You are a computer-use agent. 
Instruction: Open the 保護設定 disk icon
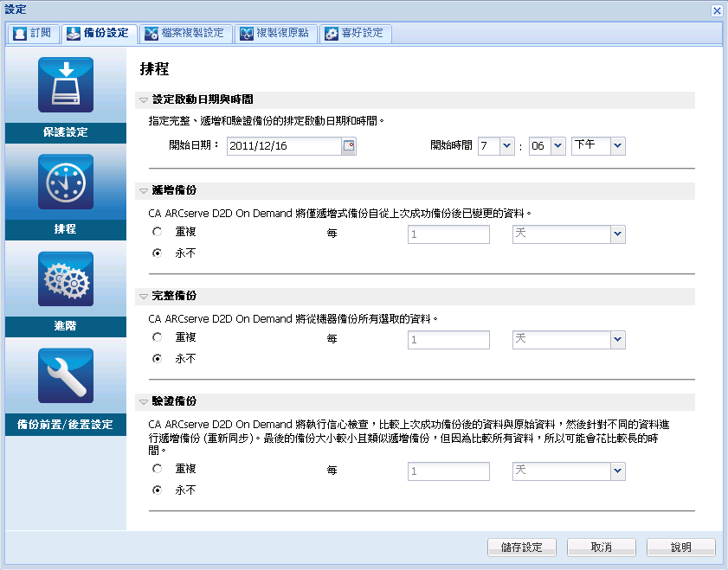click(66, 85)
